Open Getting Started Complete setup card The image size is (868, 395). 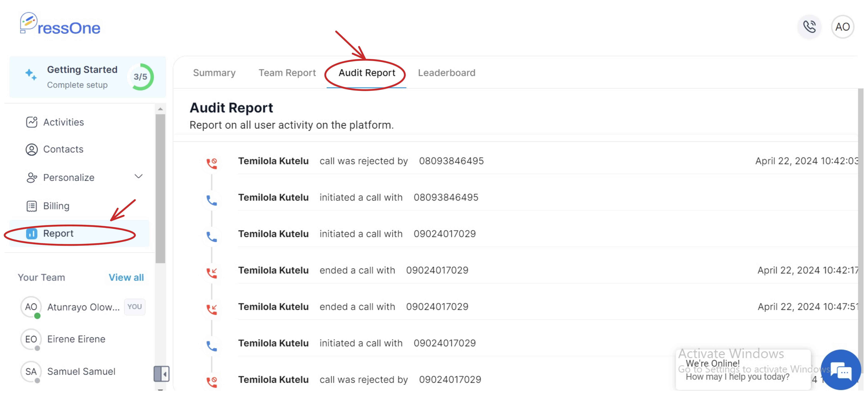88,77
